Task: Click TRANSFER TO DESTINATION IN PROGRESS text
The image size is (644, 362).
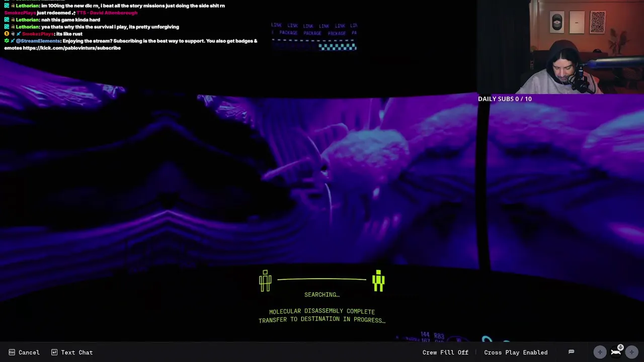Action: pos(322,320)
